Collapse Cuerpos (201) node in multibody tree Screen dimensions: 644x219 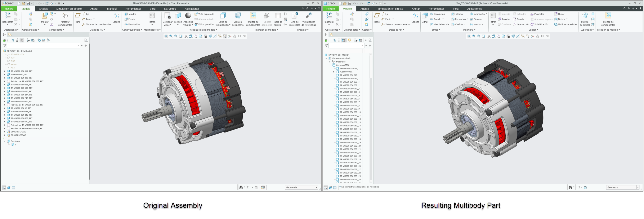(x=330, y=65)
